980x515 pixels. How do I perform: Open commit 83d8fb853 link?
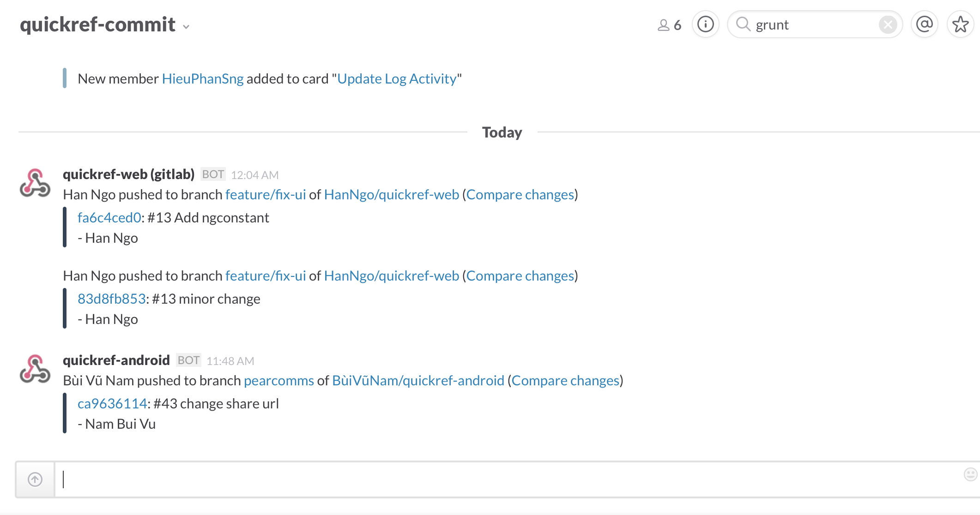pos(112,299)
